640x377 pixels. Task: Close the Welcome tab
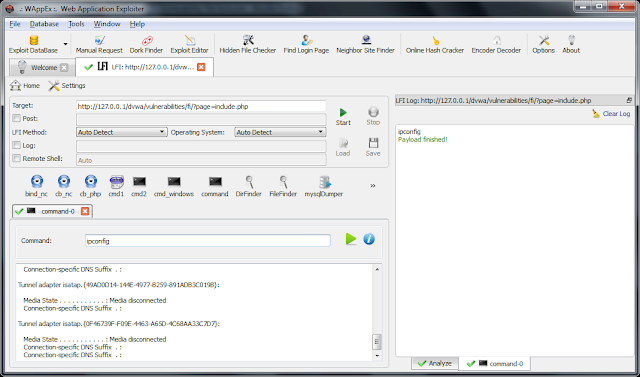tap(64, 67)
